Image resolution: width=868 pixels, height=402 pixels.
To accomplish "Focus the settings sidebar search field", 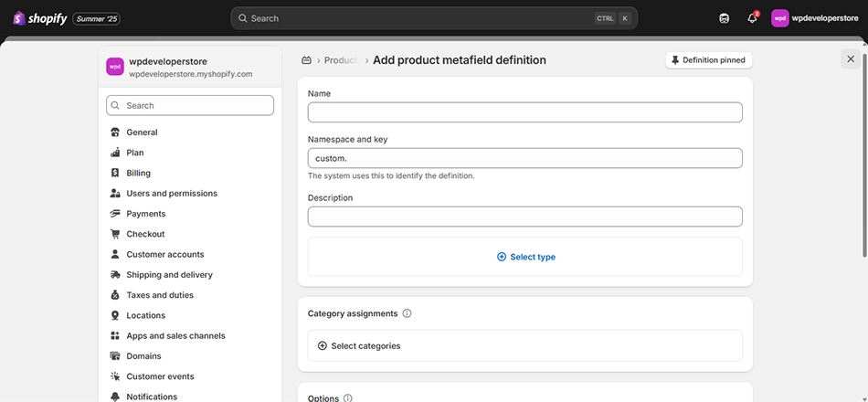I will pos(190,105).
